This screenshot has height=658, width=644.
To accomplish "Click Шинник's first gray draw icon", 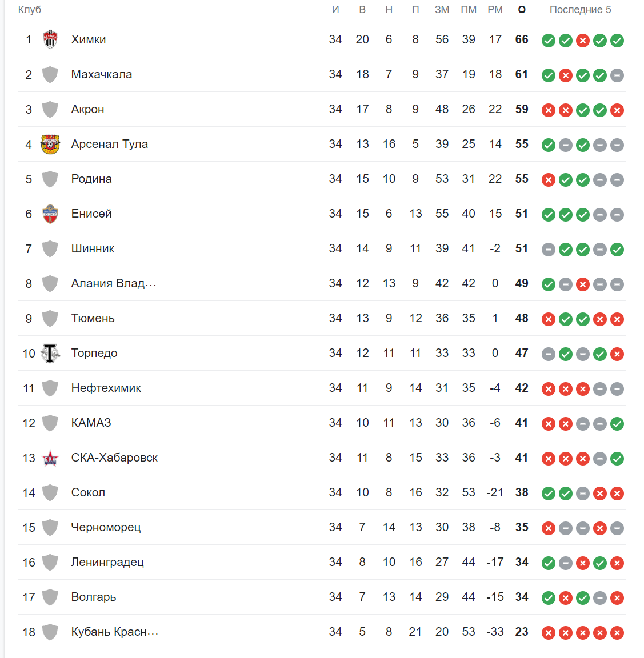I will pos(548,250).
